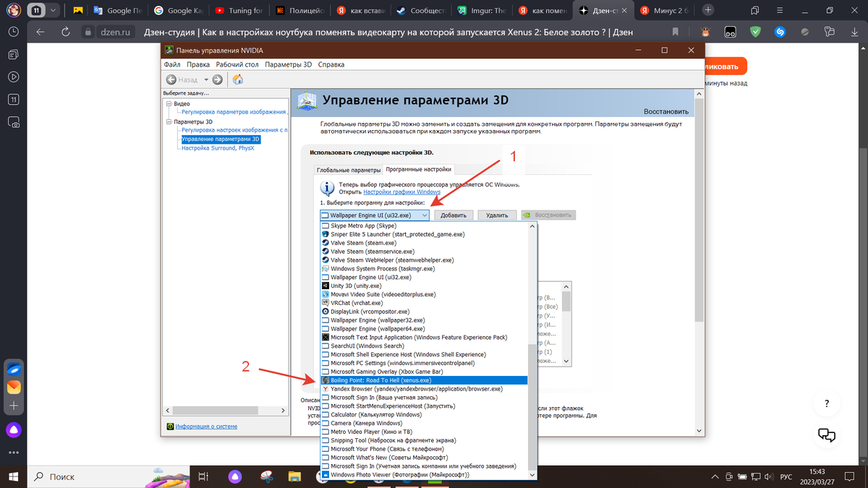Click the Восстановить button beside Удалить
This screenshot has width=868, height=488.
point(548,215)
